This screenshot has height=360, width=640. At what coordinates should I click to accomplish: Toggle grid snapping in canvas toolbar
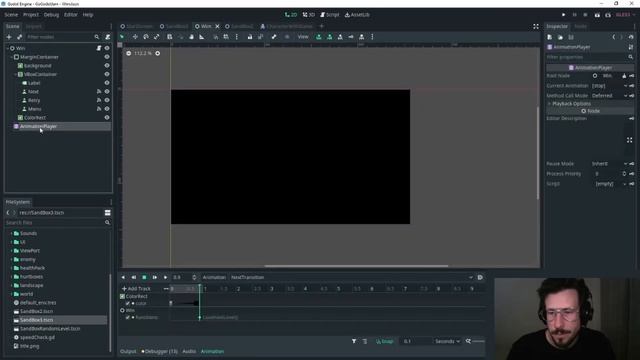pos(226,37)
